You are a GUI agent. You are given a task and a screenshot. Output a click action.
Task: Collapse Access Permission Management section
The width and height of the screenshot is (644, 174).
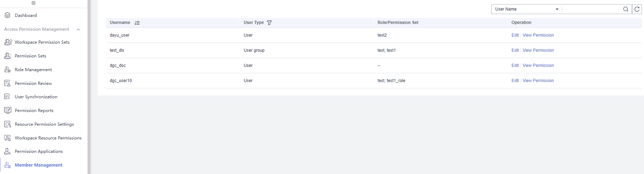click(78, 29)
